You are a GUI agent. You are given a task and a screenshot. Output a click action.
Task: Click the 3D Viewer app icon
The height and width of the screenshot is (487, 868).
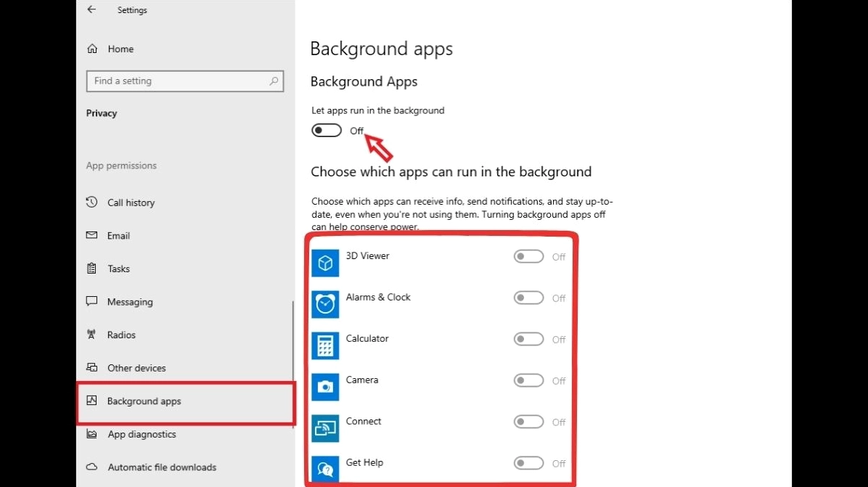[325, 263]
